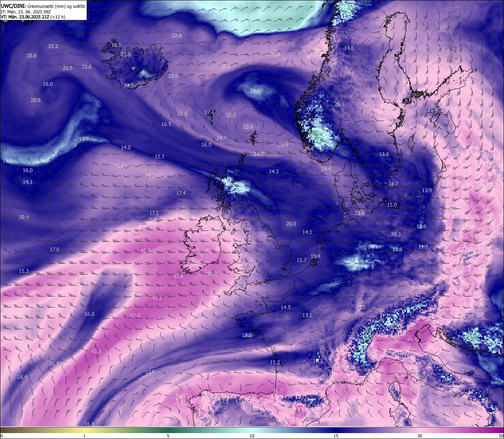Select the '13.6' value over Sweden

pyautogui.click(x=384, y=154)
